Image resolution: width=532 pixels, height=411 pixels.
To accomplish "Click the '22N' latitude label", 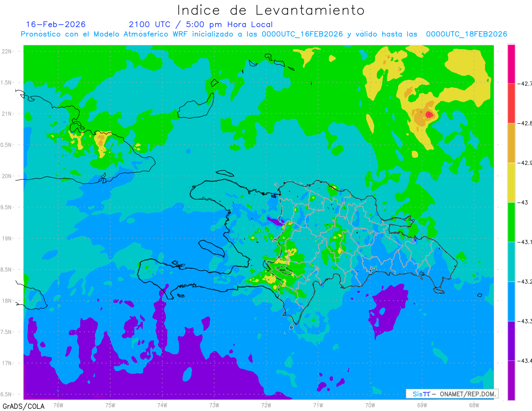I will pos(7,51).
